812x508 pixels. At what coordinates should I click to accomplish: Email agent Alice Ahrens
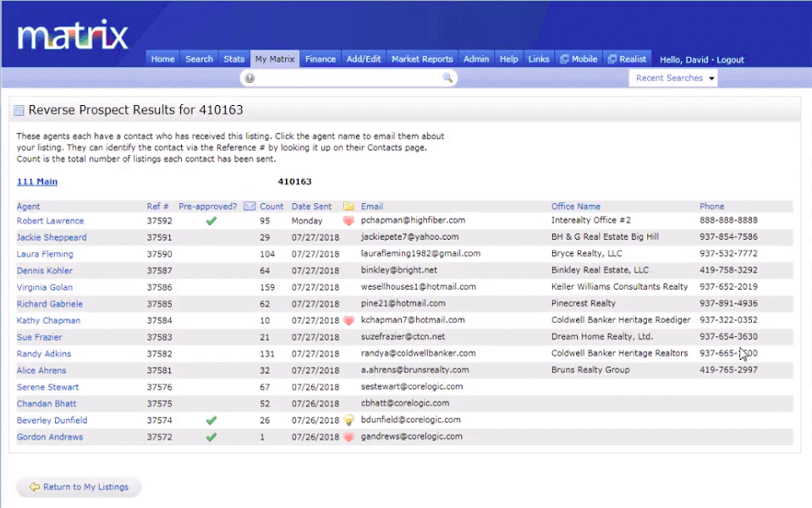coord(41,370)
